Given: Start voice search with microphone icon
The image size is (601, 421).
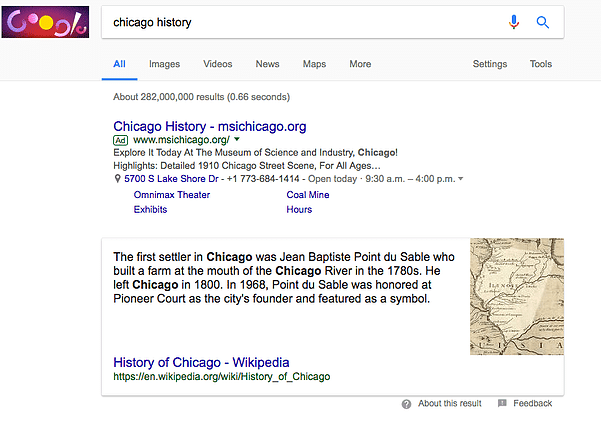Looking at the screenshot, I should [514, 22].
